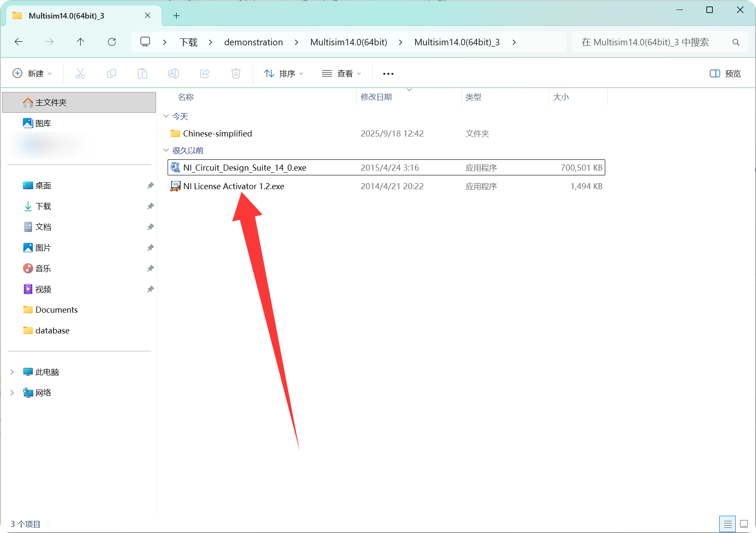Click the 700,501 KB size cell
Viewport: 756px width, 533px height.
581,168
